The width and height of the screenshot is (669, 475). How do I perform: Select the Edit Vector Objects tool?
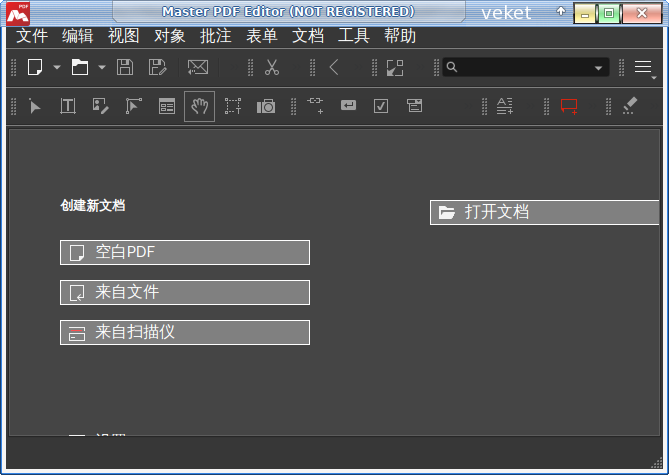pos(134,106)
